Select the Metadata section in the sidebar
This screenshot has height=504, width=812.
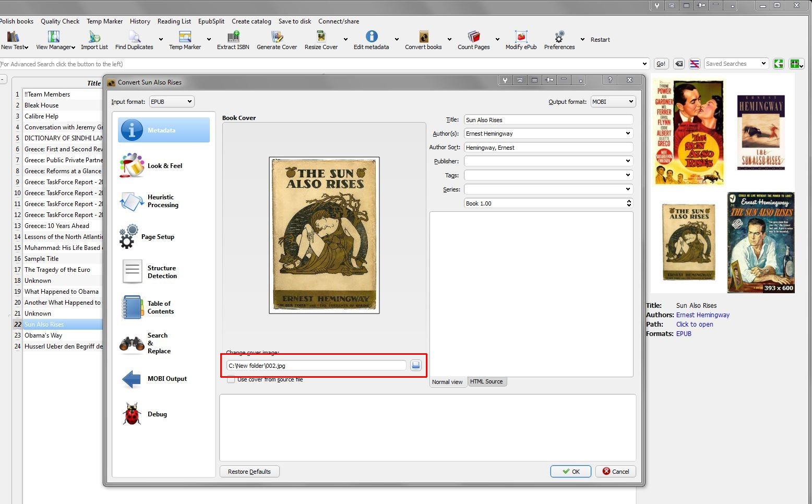point(164,130)
